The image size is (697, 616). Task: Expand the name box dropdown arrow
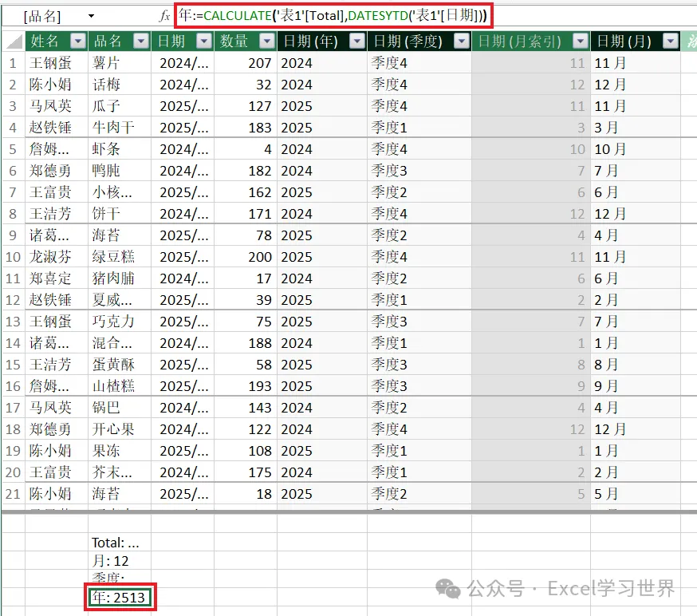point(91,16)
